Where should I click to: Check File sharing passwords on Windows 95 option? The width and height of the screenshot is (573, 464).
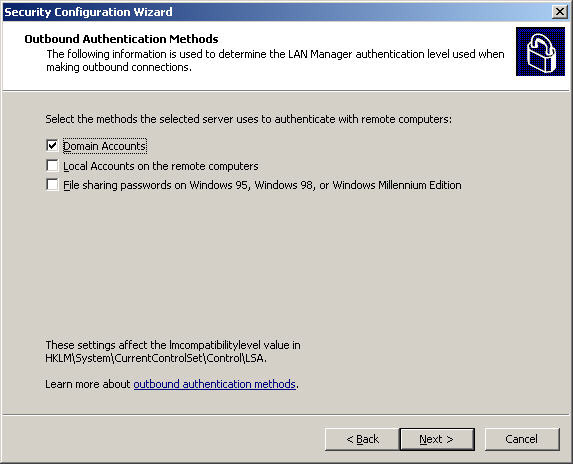pos(52,185)
